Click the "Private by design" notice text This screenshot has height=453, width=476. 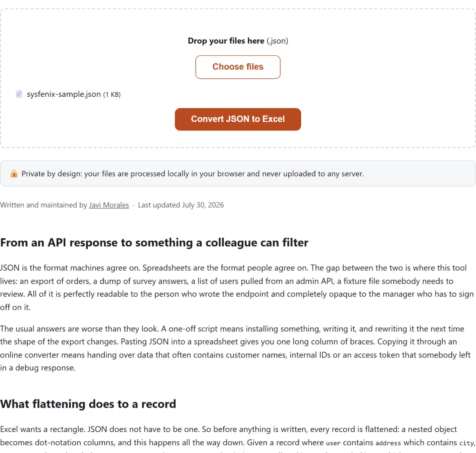[193, 174]
